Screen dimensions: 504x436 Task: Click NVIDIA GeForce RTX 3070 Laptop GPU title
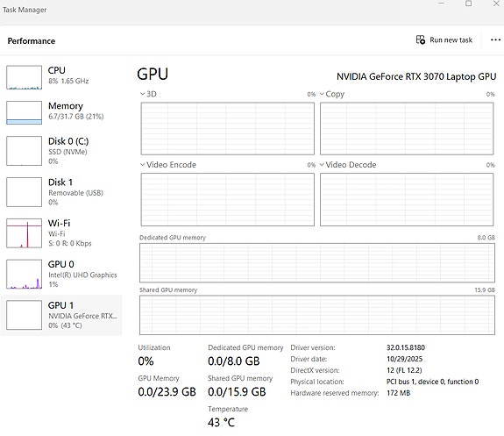[x=416, y=76]
